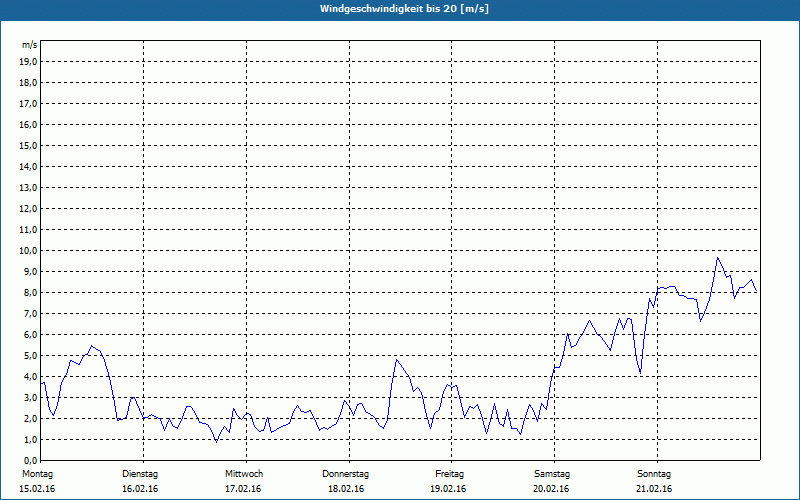Screen dimensions: 800x500
Task: Select the 15,0 y-axis label
Action: point(28,145)
